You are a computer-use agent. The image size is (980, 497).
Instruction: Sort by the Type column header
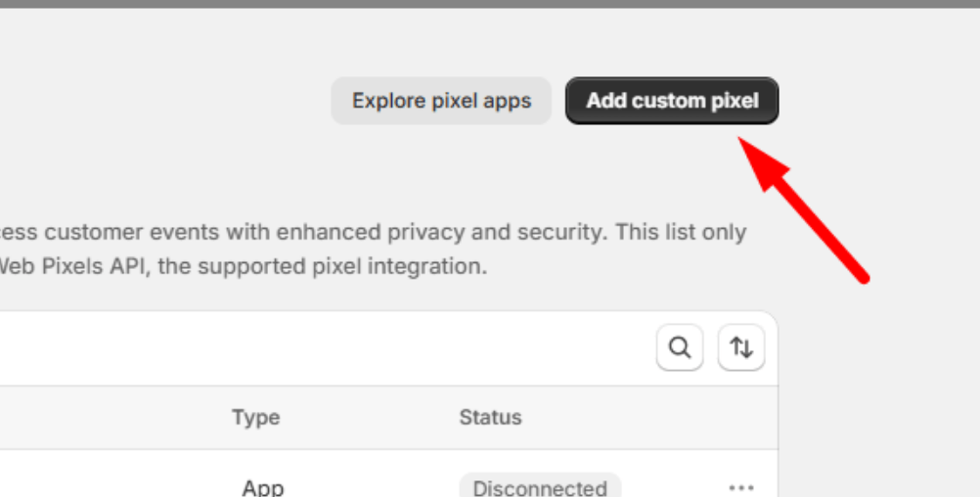[x=255, y=418]
